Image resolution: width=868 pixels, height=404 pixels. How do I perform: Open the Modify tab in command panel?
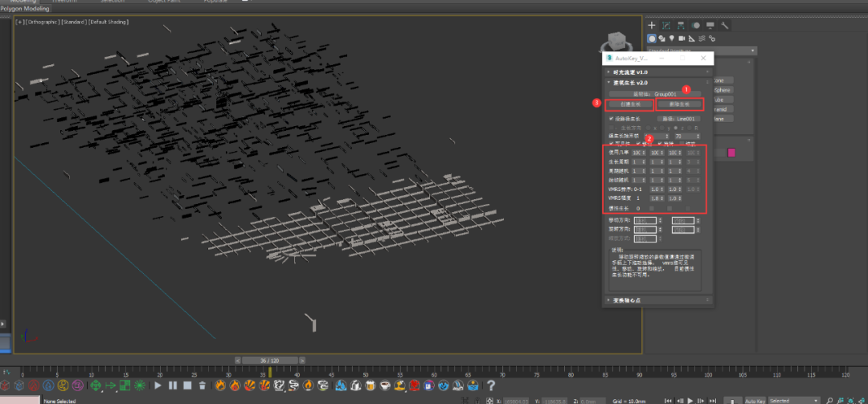(x=666, y=26)
